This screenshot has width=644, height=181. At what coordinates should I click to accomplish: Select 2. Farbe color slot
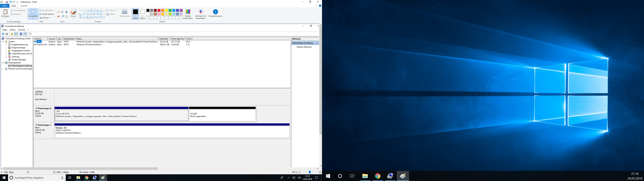point(143,14)
